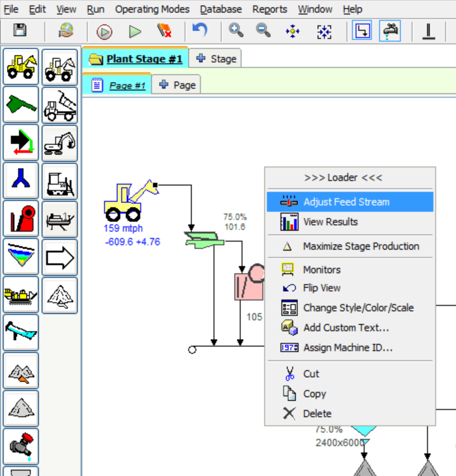Open the Reports menu

(x=270, y=9)
